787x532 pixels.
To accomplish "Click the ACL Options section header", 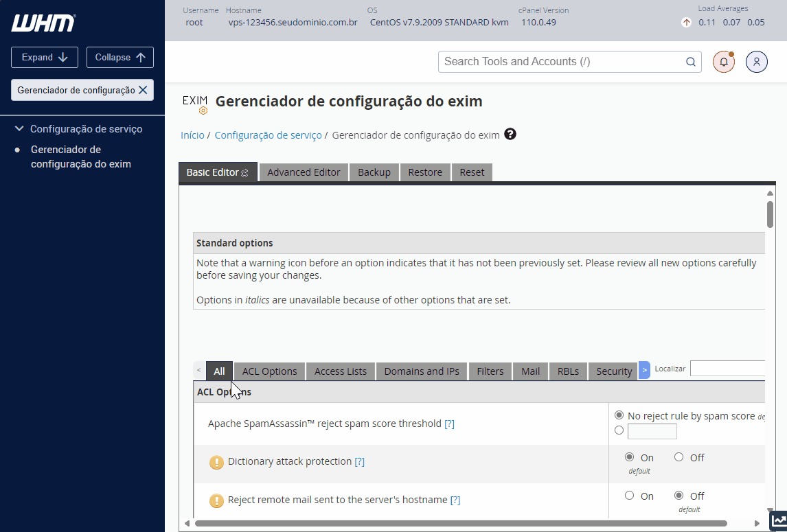I will pyautogui.click(x=479, y=392).
